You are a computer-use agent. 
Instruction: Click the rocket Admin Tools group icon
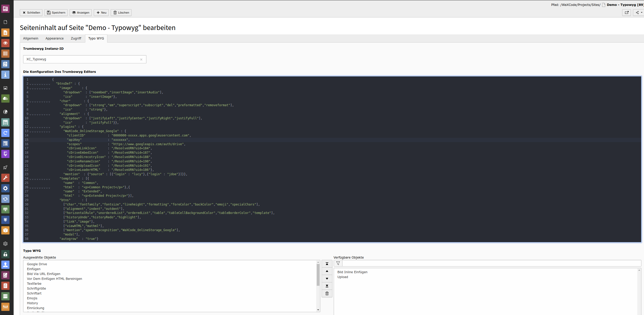click(x=5, y=167)
